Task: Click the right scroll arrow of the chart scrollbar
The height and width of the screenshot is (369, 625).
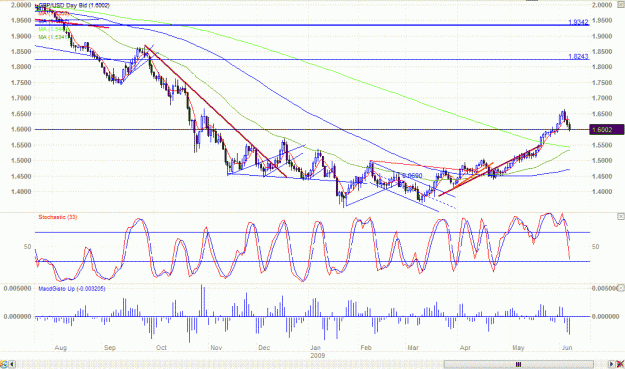Action: (x=611, y=364)
